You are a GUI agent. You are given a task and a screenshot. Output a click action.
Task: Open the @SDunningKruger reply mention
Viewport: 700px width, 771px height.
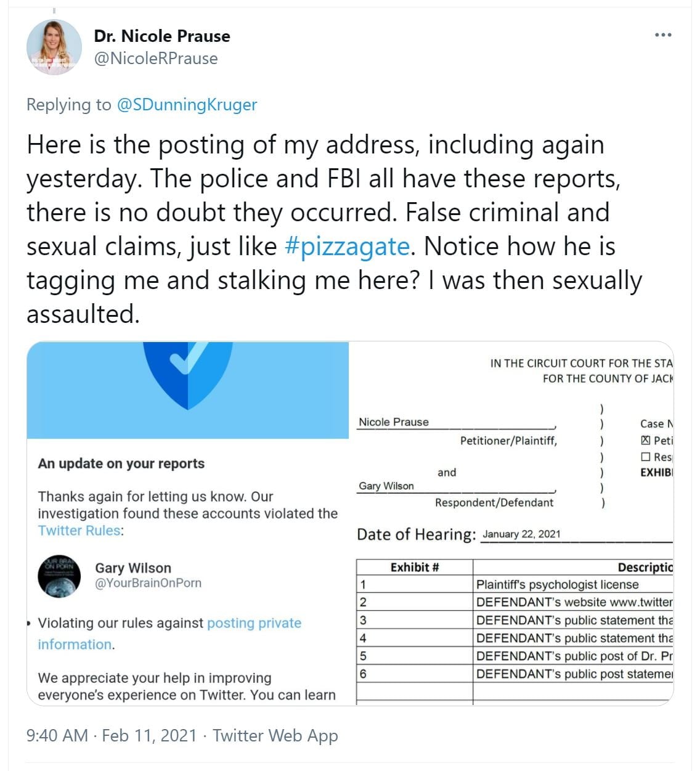tap(187, 105)
